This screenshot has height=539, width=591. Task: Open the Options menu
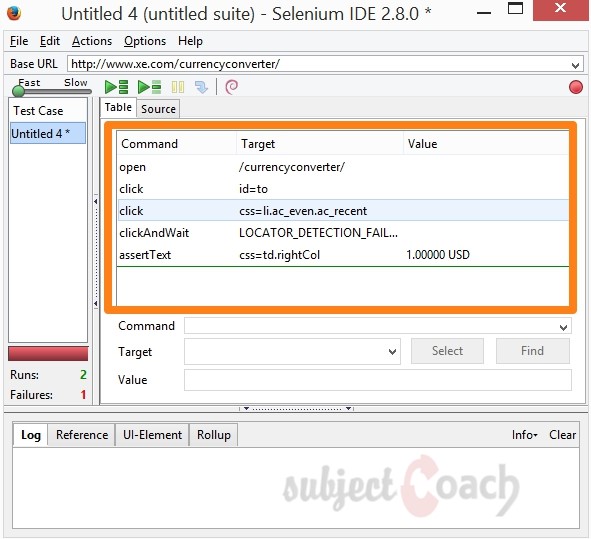(145, 41)
